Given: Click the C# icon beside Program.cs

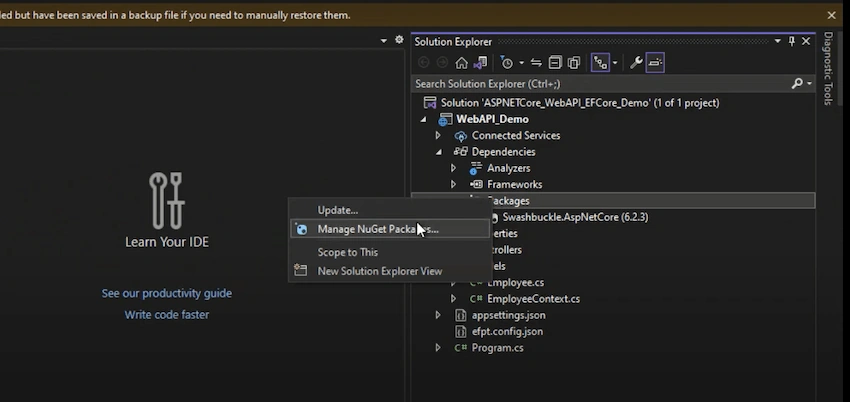Looking at the screenshot, I should (x=461, y=348).
